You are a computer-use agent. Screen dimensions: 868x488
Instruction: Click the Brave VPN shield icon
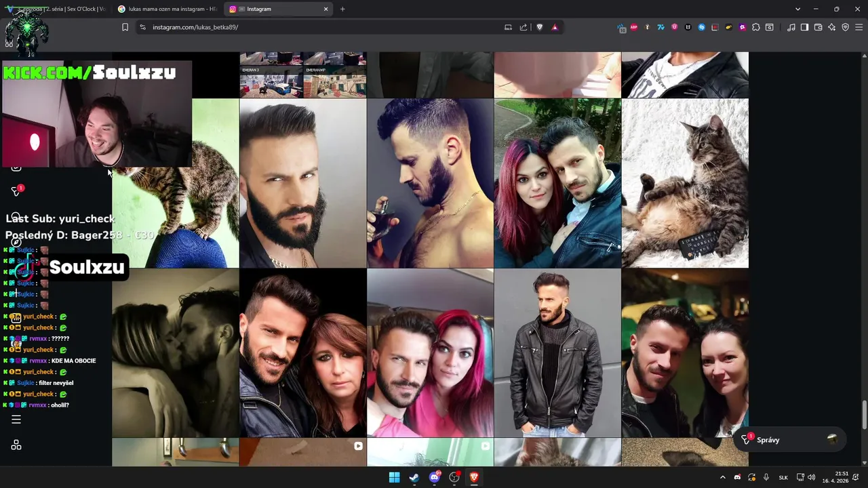(845, 27)
